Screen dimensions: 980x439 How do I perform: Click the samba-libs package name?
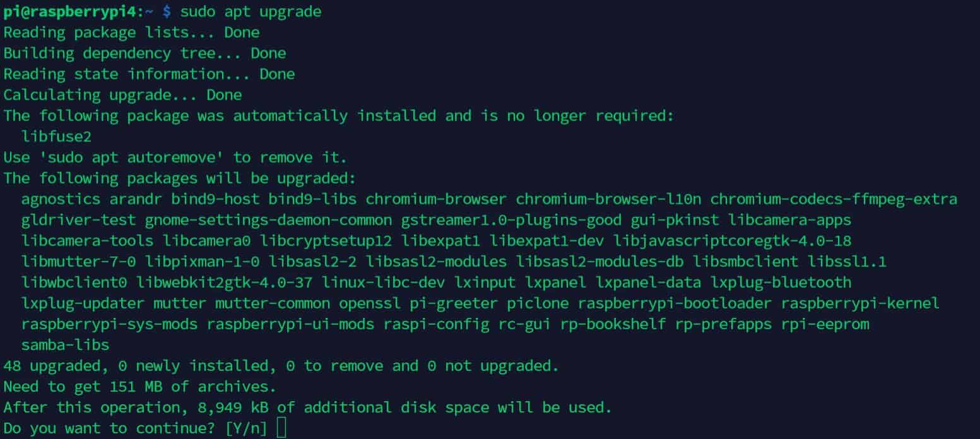pyautogui.click(x=65, y=344)
